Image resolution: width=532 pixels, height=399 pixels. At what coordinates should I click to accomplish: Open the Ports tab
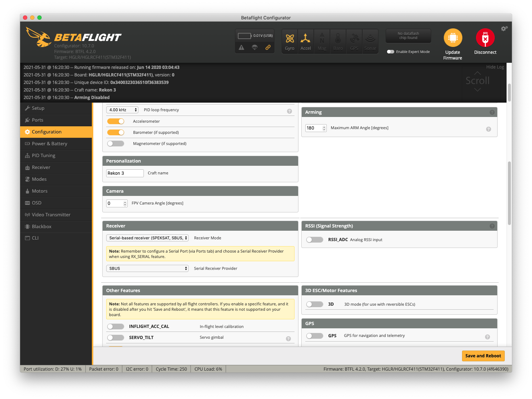[56, 120]
